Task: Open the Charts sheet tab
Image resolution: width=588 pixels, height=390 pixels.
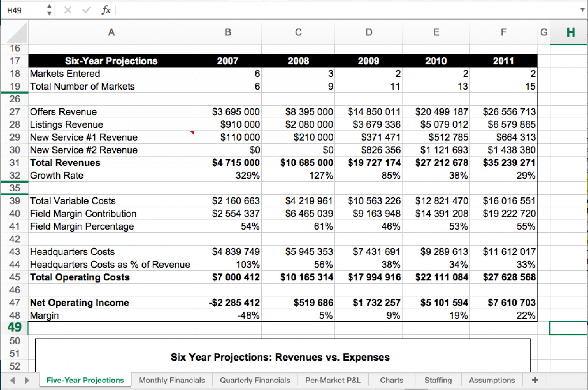Action: pyautogui.click(x=391, y=380)
